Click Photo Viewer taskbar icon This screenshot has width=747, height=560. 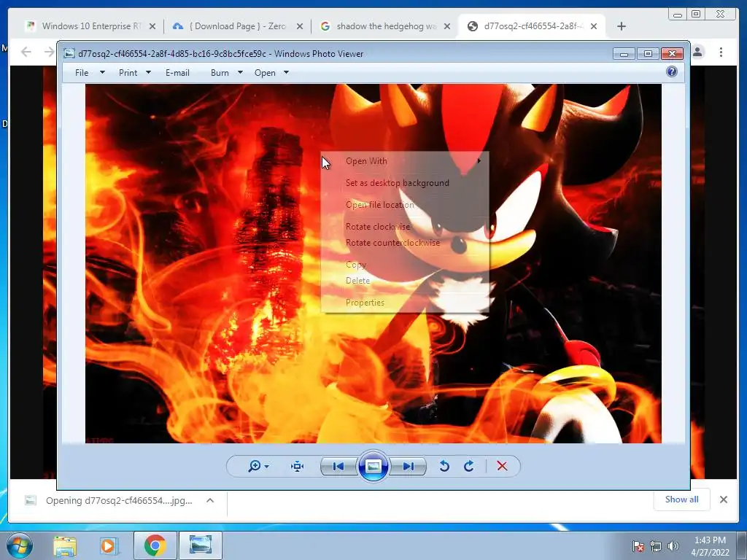pyautogui.click(x=201, y=545)
